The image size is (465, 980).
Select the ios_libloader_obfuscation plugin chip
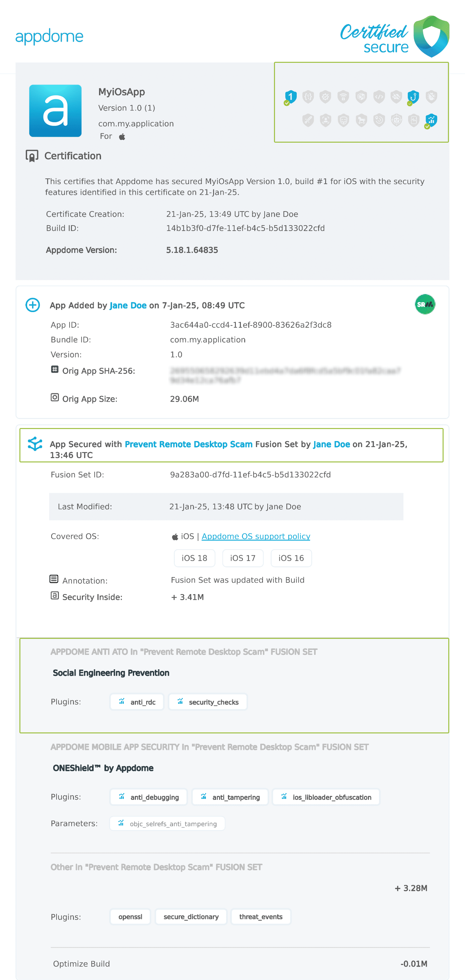tap(326, 797)
